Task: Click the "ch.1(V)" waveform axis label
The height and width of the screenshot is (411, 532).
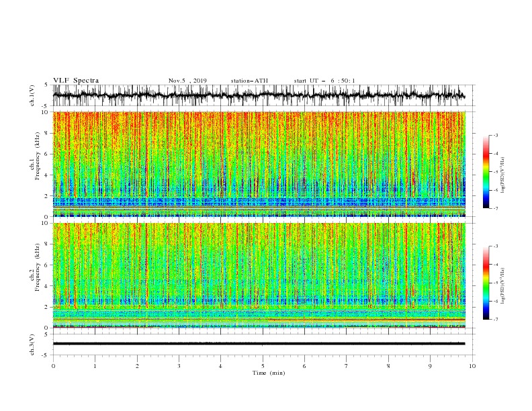Action: click(x=32, y=95)
